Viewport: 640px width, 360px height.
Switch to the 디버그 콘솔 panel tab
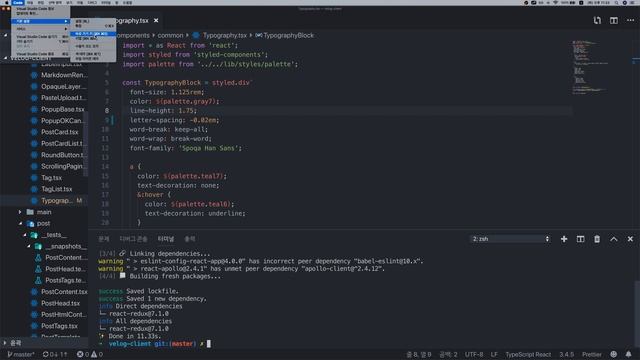tap(133, 239)
